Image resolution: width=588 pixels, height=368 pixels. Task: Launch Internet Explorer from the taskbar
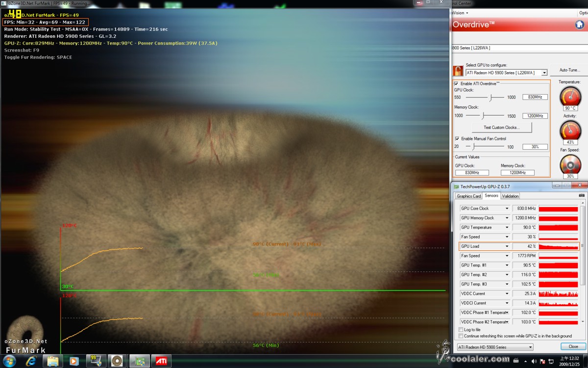coord(32,361)
